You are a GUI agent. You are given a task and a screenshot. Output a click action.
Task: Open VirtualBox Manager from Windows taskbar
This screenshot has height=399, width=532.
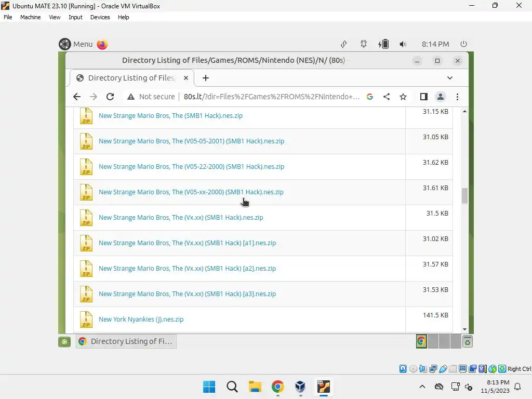tap(300, 387)
